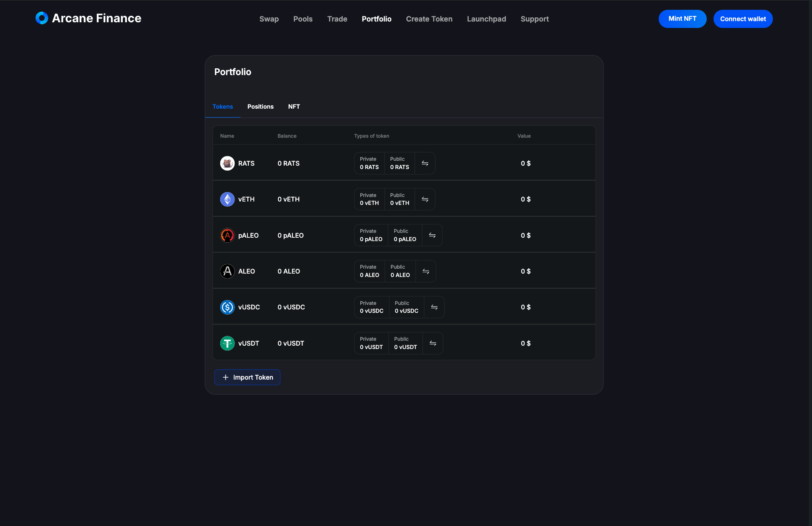Screen dimensions: 812x526
Task: Click the vETH Ethereum token icon
Action: point(227,199)
